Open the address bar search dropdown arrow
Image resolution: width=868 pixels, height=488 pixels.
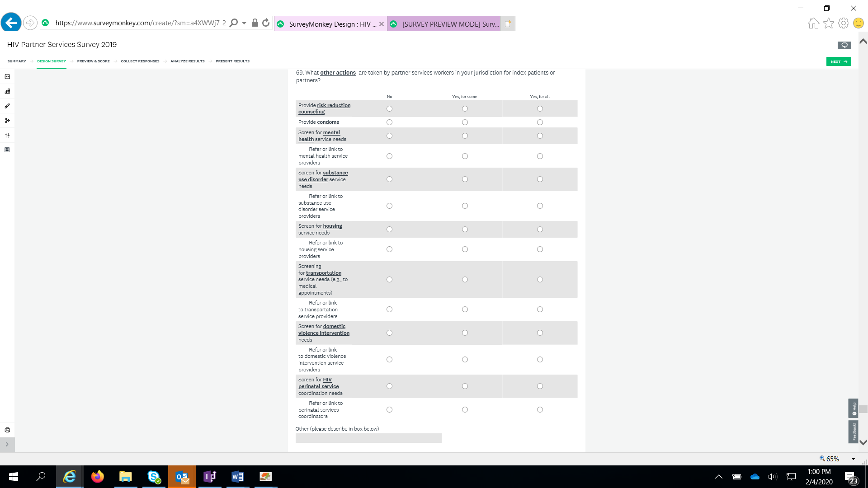click(x=244, y=23)
